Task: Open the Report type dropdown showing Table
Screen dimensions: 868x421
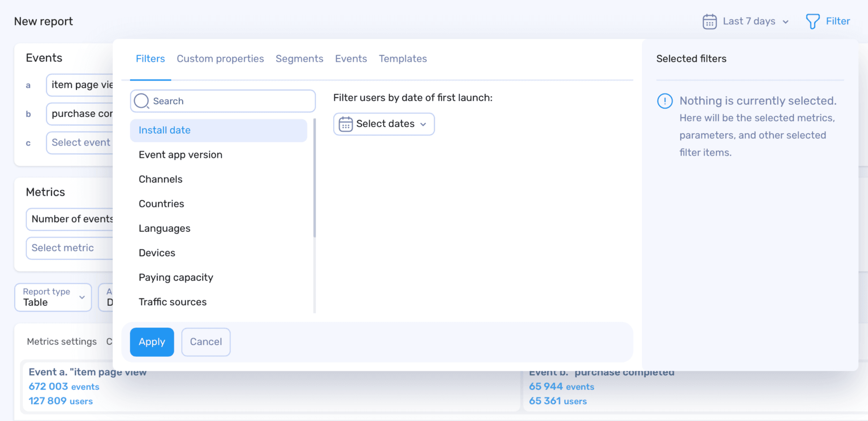Action: coord(53,297)
